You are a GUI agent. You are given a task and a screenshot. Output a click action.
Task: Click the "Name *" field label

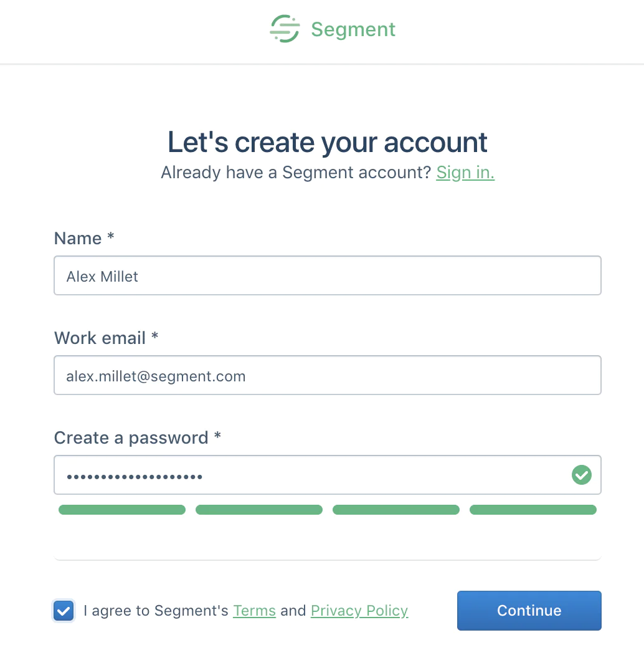(84, 238)
